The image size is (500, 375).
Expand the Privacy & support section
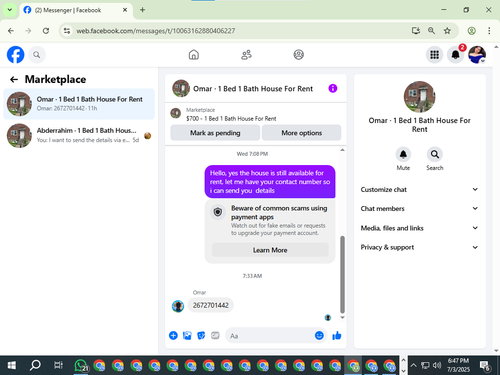click(419, 247)
